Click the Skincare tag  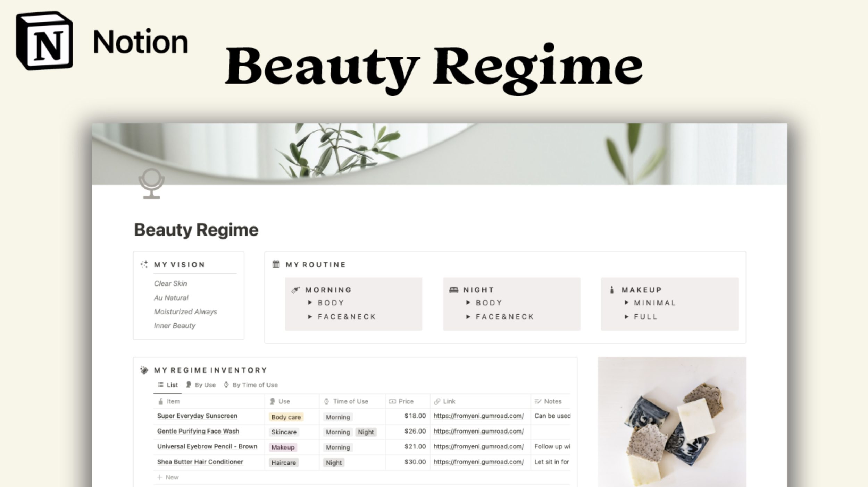coord(284,432)
